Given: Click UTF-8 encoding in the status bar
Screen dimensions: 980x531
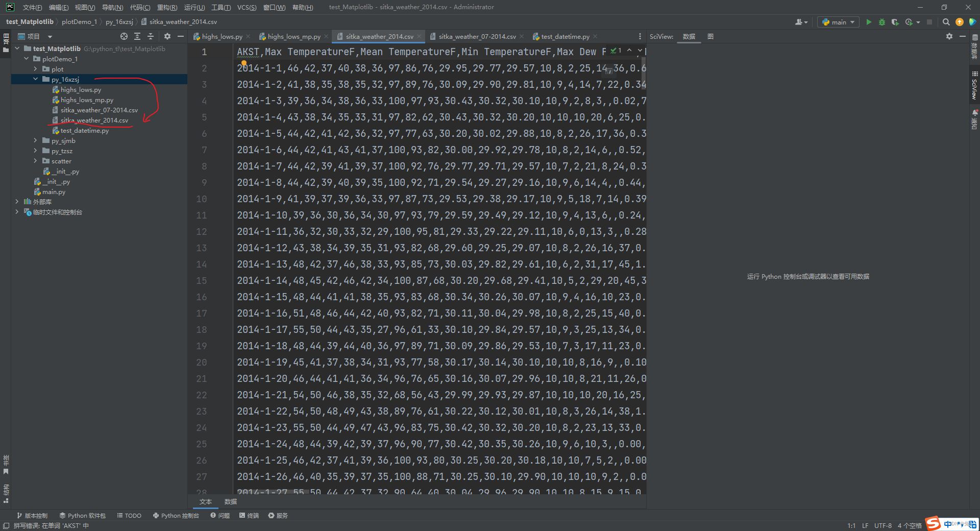Looking at the screenshot, I should [x=883, y=525].
